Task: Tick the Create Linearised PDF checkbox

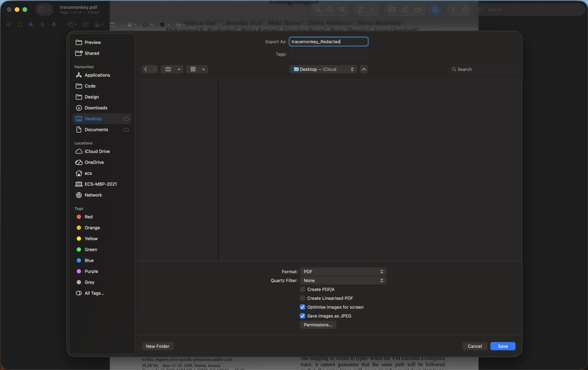Action: click(302, 298)
